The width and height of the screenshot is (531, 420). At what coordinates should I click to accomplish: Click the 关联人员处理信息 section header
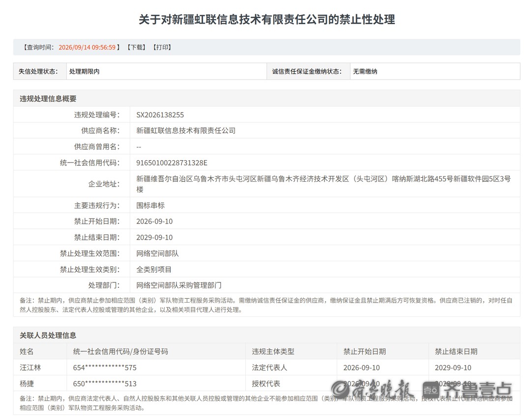(48, 336)
